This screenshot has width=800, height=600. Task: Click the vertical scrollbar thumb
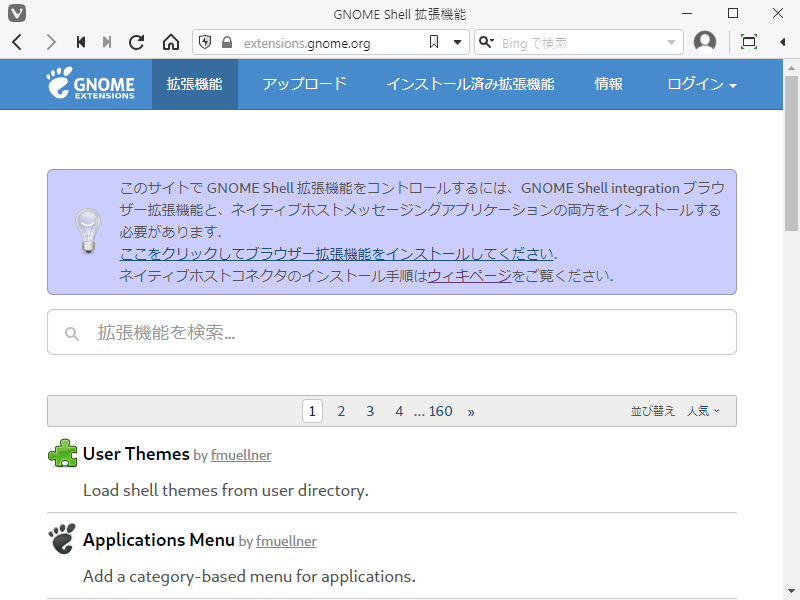click(791, 153)
